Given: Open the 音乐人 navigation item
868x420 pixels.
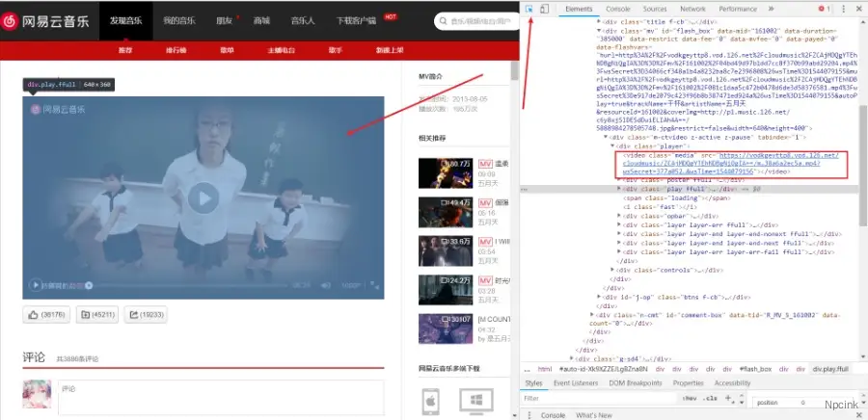Looking at the screenshot, I should tap(303, 21).
